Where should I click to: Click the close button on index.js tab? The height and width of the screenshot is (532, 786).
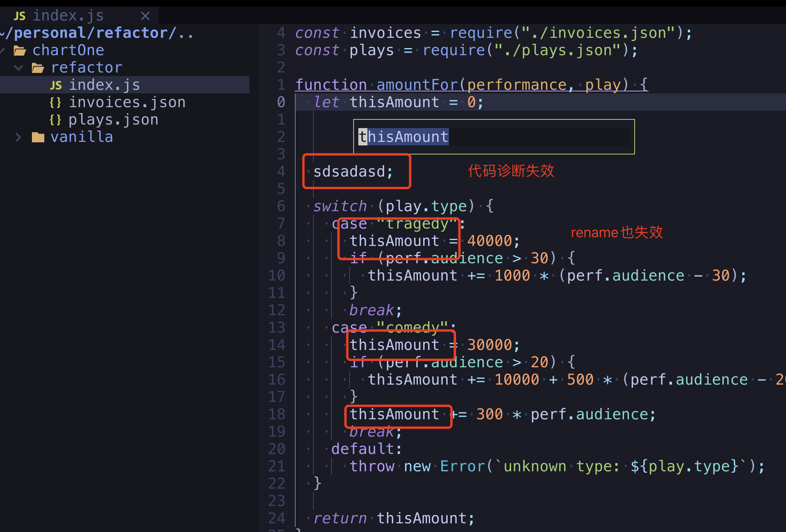point(145,16)
